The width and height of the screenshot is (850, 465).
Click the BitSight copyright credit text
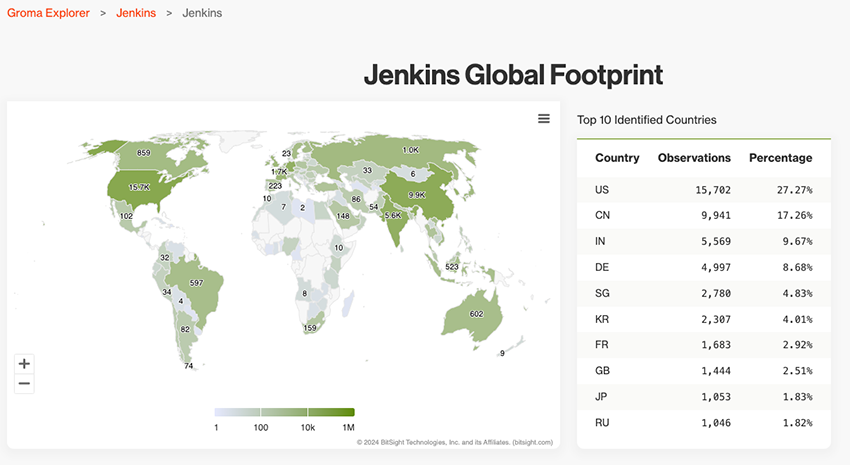pyautogui.click(x=455, y=442)
